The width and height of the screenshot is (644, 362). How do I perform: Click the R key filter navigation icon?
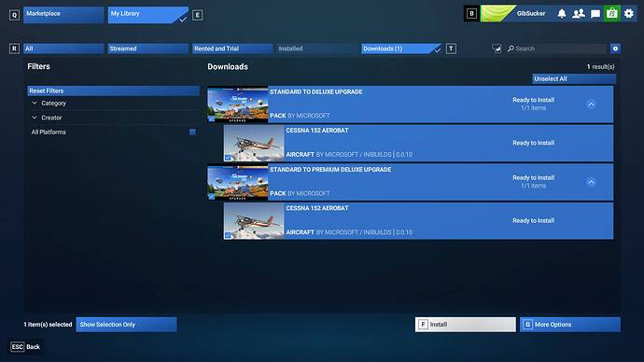click(14, 49)
